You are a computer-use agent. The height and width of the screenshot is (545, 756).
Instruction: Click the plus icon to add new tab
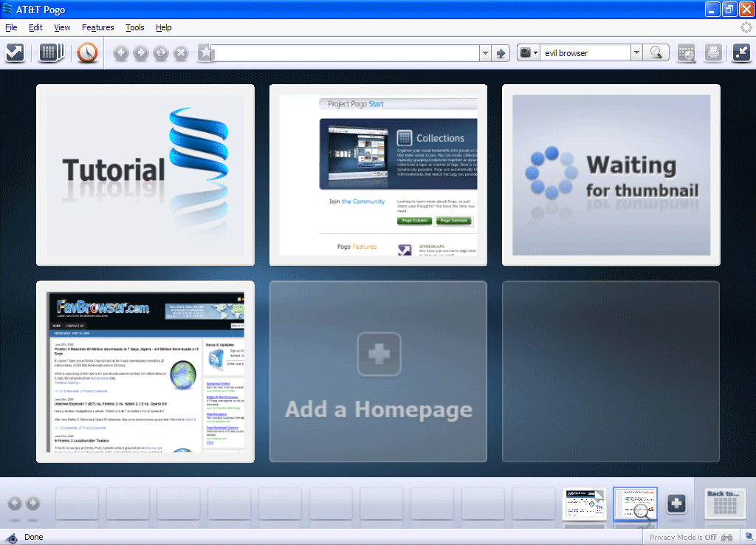pyautogui.click(x=676, y=504)
